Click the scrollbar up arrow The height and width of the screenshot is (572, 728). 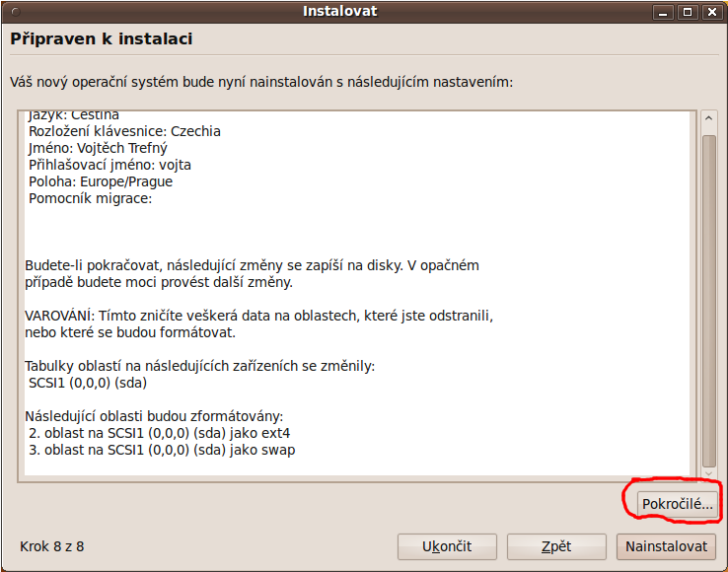tap(708, 118)
